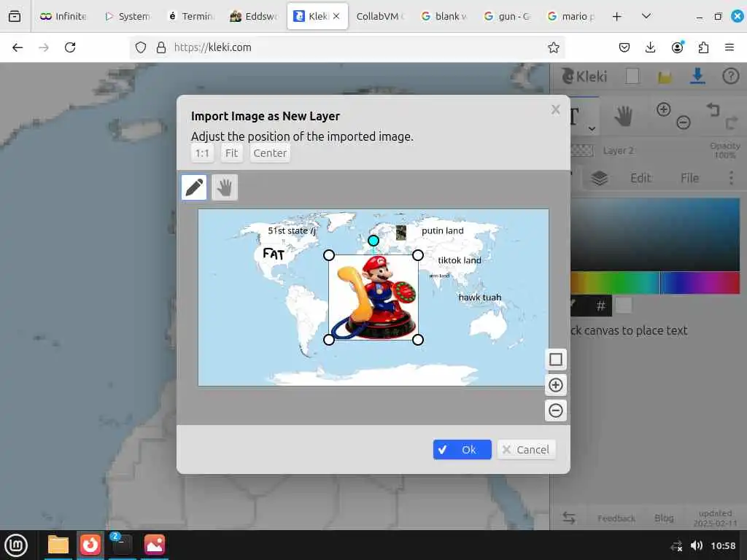Select the Kleki hand tool
747x560 pixels.
(x=623, y=116)
